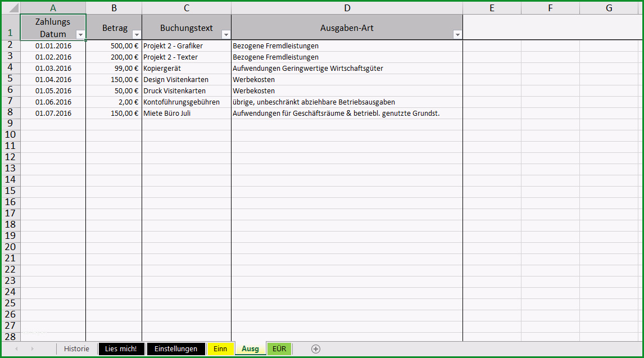The image size is (644, 358).
Task: Switch to the EÜR sheet tab
Action: (279, 349)
